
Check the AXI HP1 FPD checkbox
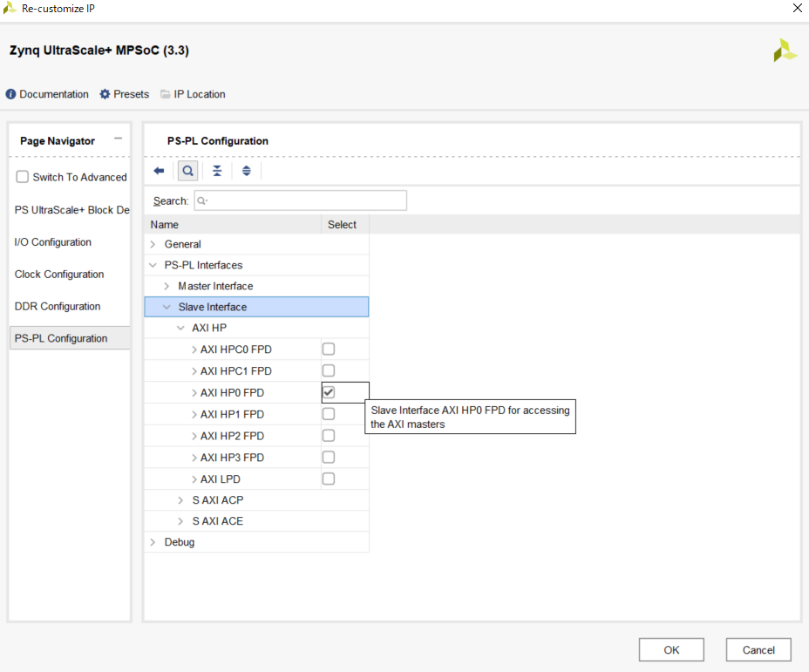coord(329,414)
